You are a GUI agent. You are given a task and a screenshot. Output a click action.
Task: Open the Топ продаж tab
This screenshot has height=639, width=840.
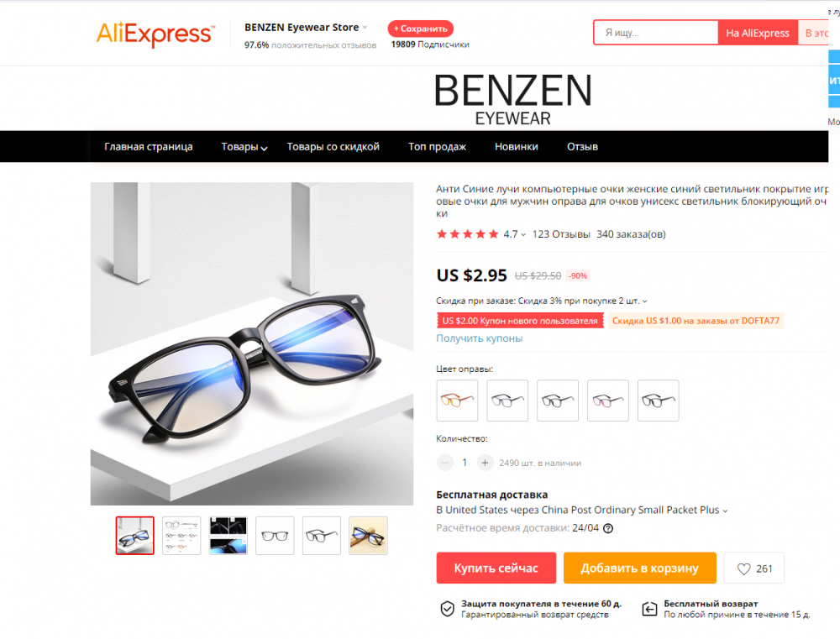coord(437,147)
